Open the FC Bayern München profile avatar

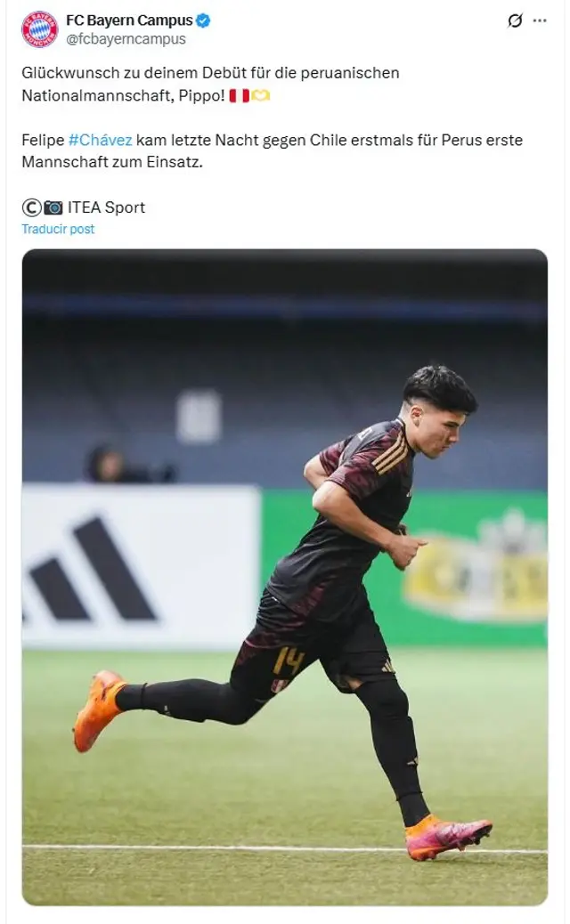click(39, 28)
